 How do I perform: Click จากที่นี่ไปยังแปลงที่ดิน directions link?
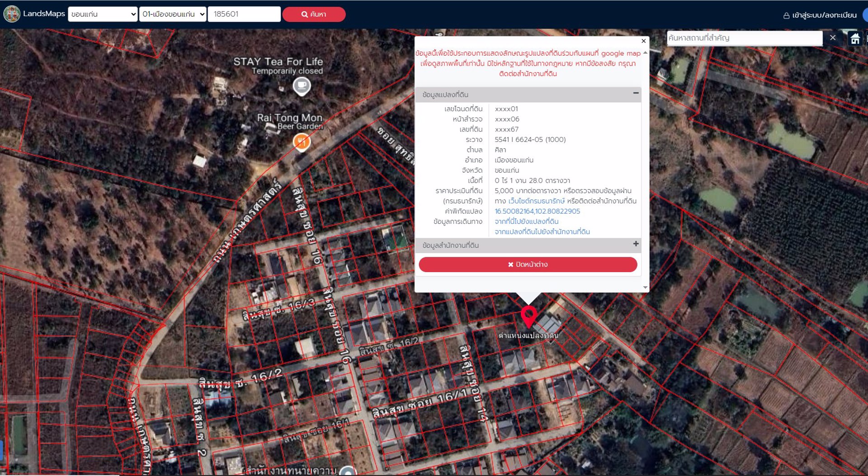point(526,222)
